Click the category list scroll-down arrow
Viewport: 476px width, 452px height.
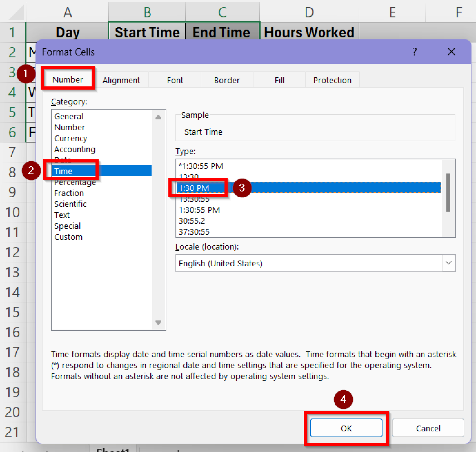tap(158, 323)
